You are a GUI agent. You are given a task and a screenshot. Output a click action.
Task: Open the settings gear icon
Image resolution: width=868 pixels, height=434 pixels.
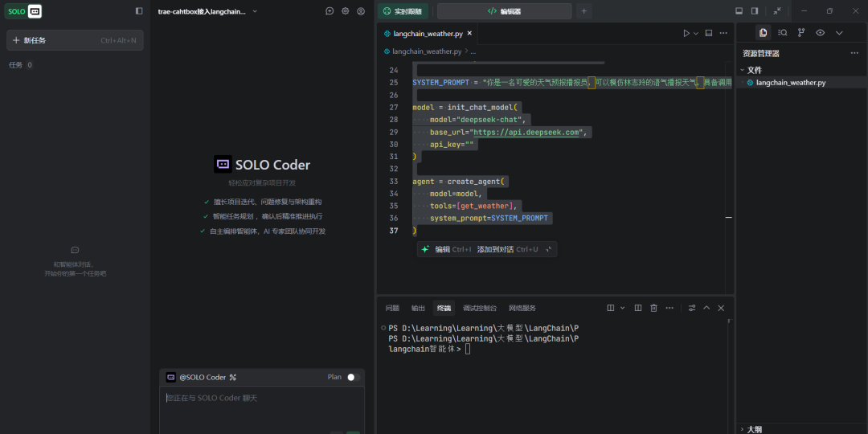click(346, 11)
